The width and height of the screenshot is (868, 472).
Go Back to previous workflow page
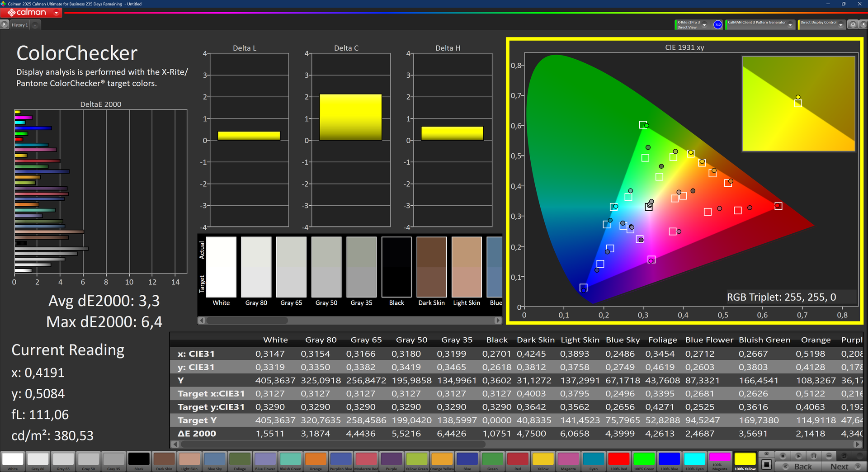pos(798,467)
